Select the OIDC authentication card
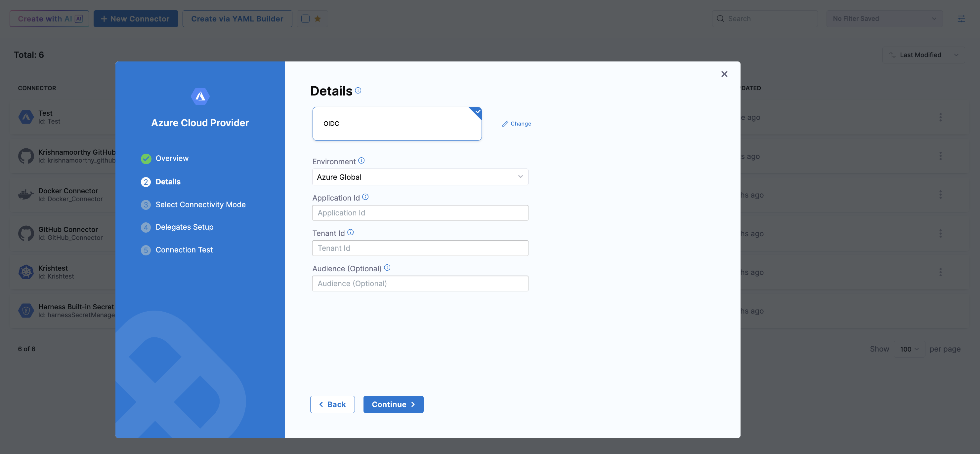The height and width of the screenshot is (454, 980). 397,124
